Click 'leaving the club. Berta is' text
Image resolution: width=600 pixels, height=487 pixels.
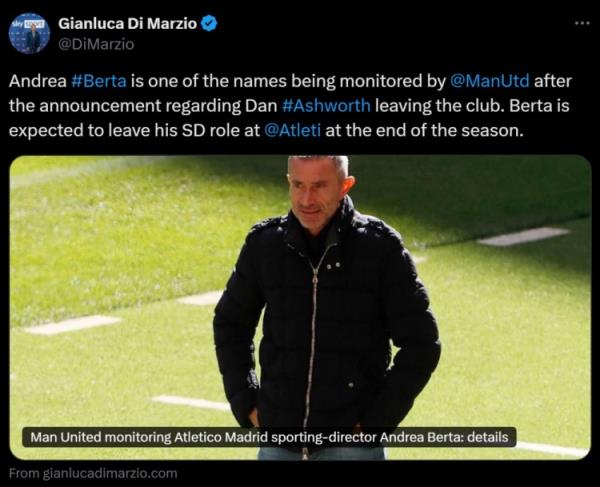click(x=472, y=106)
